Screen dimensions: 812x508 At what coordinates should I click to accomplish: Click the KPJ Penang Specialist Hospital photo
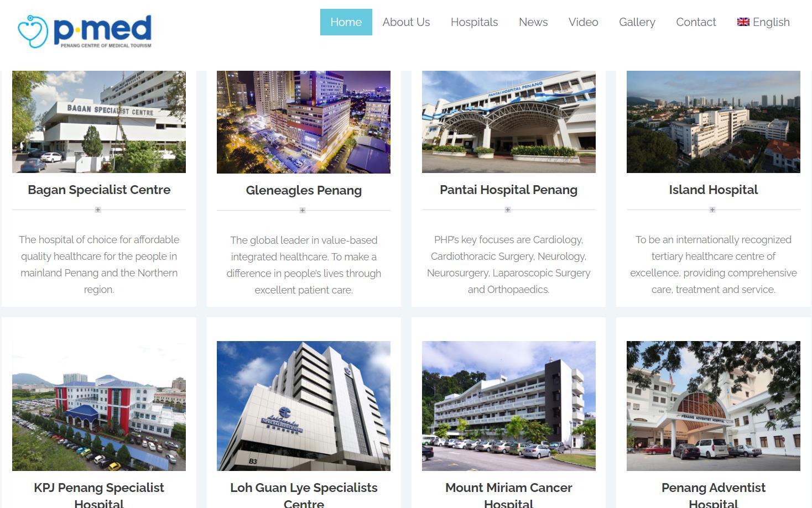pyautogui.click(x=99, y=406)
